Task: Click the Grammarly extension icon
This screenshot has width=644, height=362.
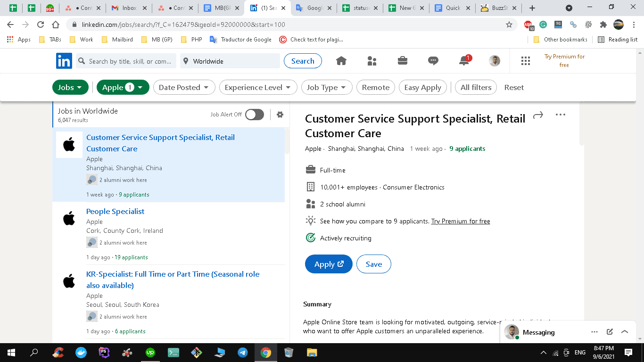Action: [543, 25]
